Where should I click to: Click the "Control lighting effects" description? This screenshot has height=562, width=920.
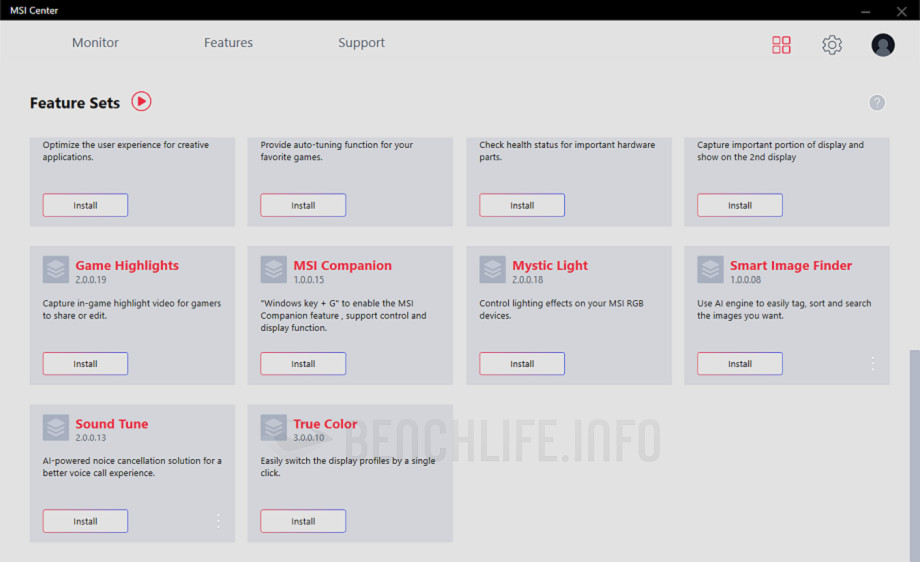(561, 309)
